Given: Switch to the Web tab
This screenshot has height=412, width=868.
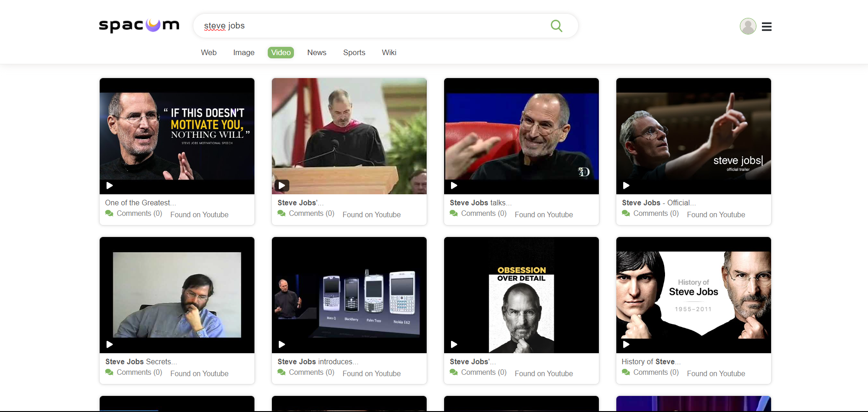Looking at the screenshot, I should coord(209,52).
